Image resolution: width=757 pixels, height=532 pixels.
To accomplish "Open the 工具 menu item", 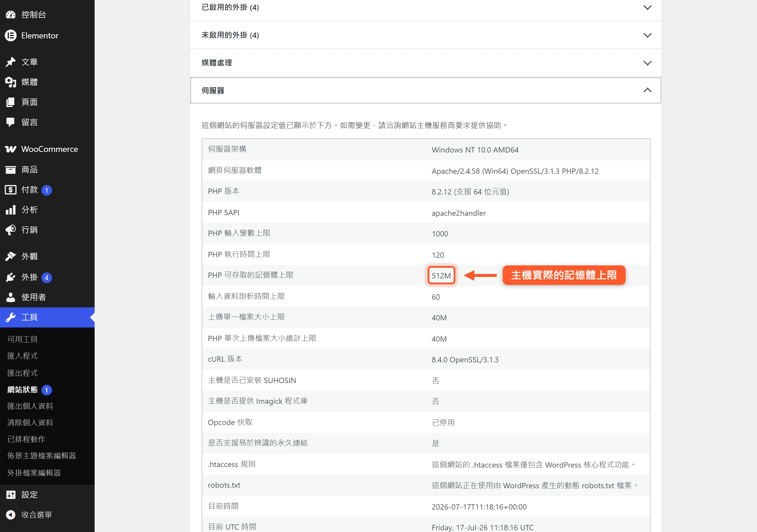I will (x=47, y=317).
